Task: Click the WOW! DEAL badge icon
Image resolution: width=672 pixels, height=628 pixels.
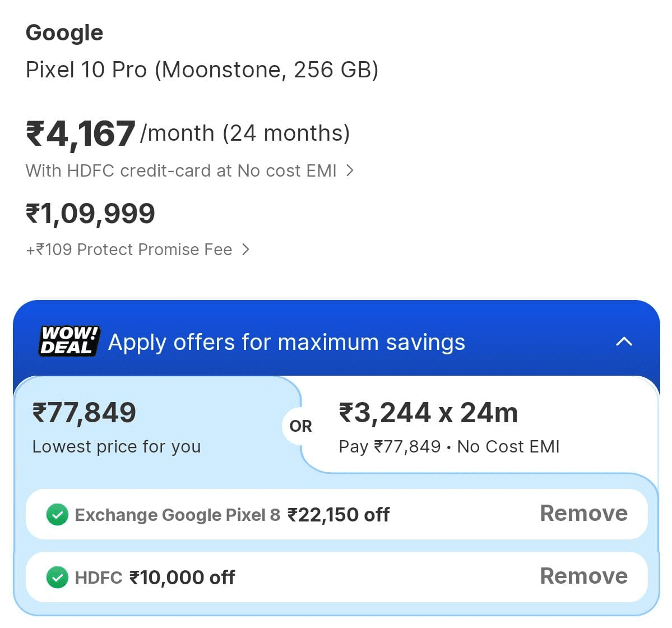Action: [69, 341]
